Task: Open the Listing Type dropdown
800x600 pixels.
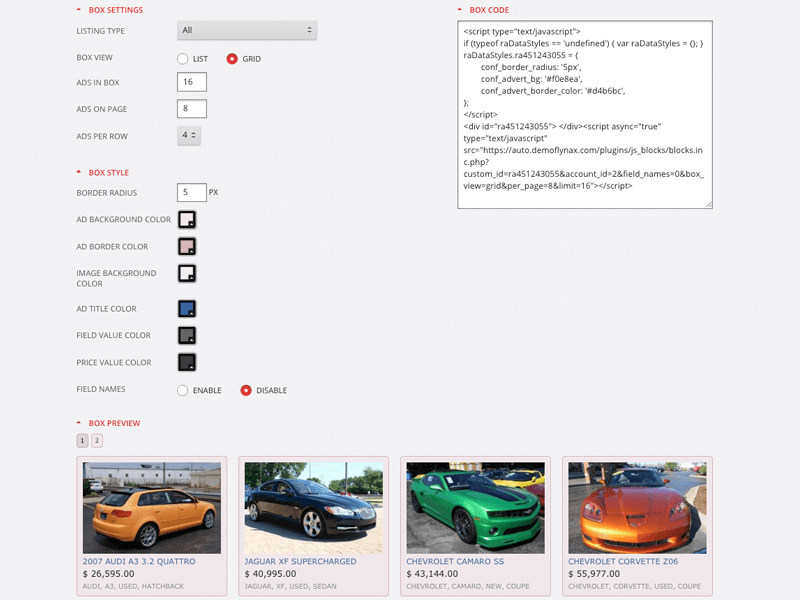Action: click(x=247, y=30)
